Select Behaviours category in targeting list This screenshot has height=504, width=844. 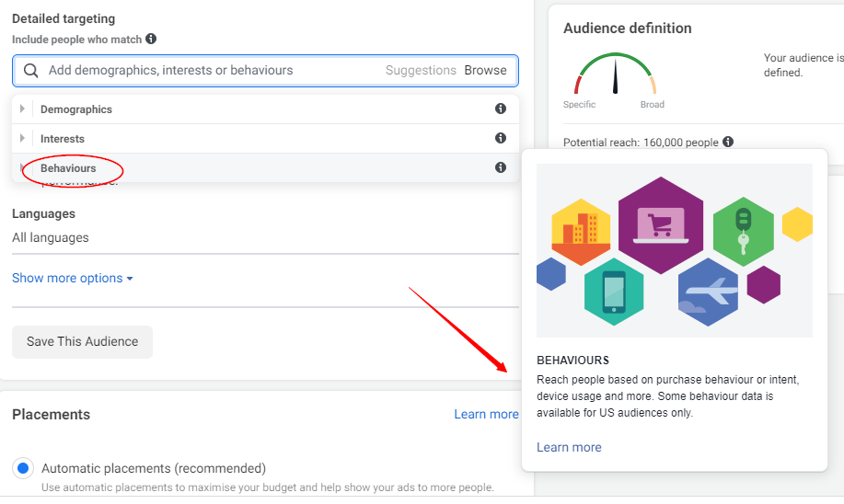click(68, 168)
